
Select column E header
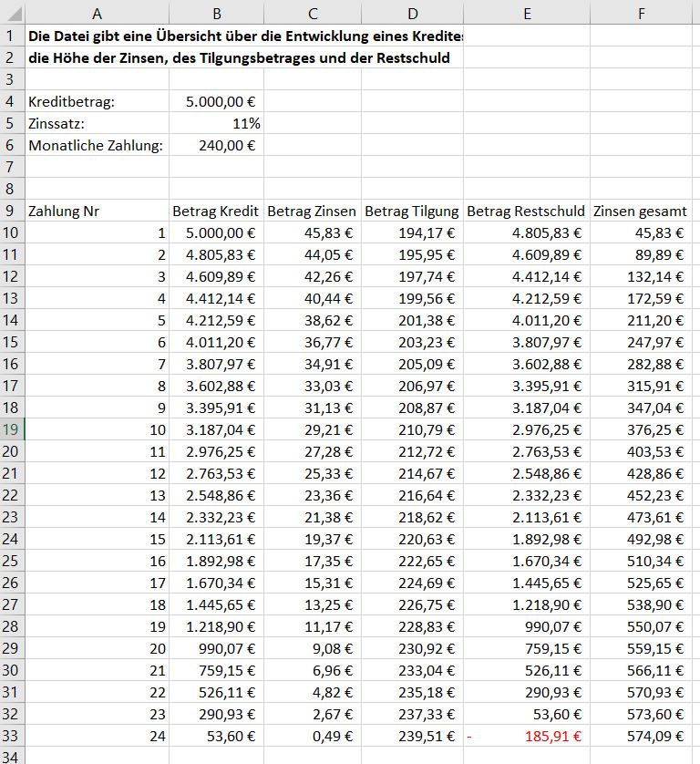tap(526, 12)
